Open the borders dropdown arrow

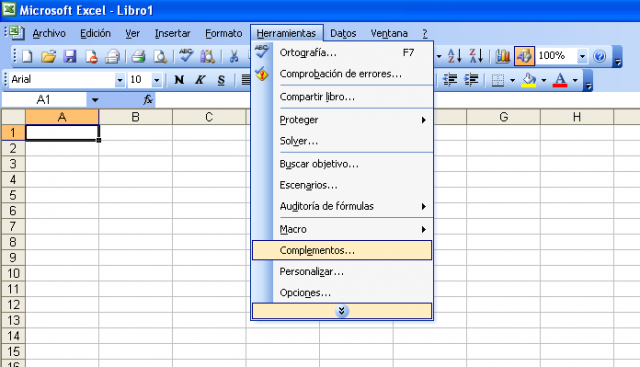(512, 80)
